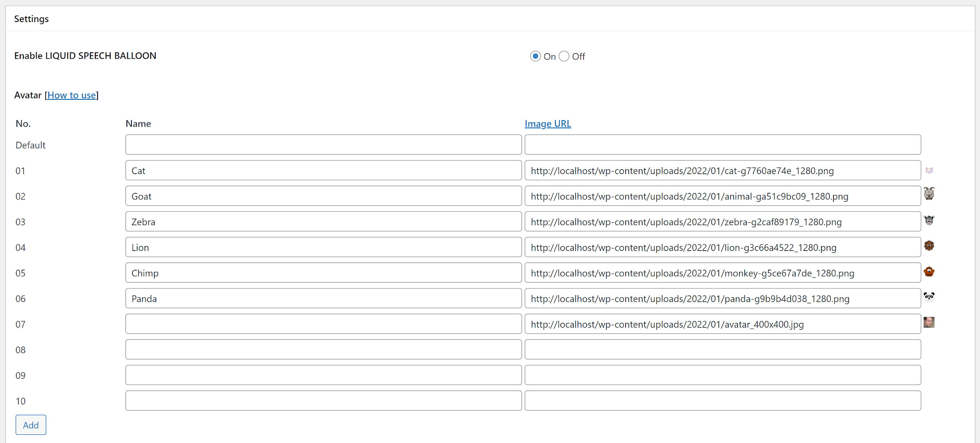980x443 pixels.
Task: Click the empty name field on row 08
Action: coord(323,349)
